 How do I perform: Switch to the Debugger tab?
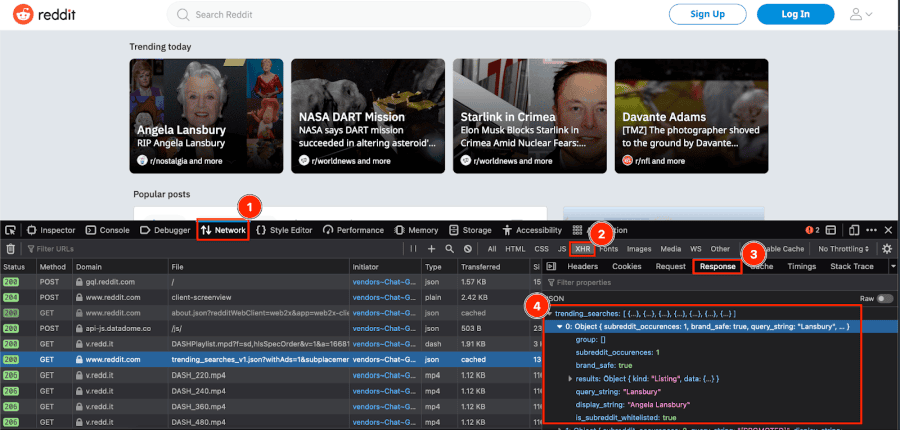click(165, 230)
